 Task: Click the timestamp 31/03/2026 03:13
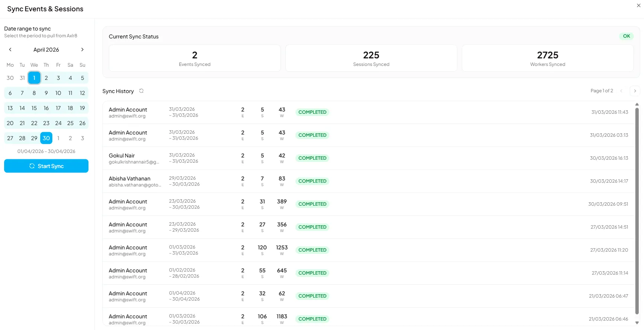(x=609, y=135)
